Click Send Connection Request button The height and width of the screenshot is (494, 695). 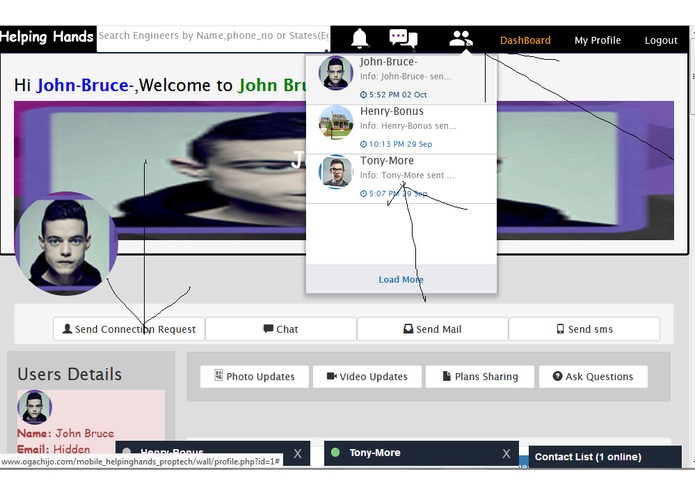click(x=129, y=329)
